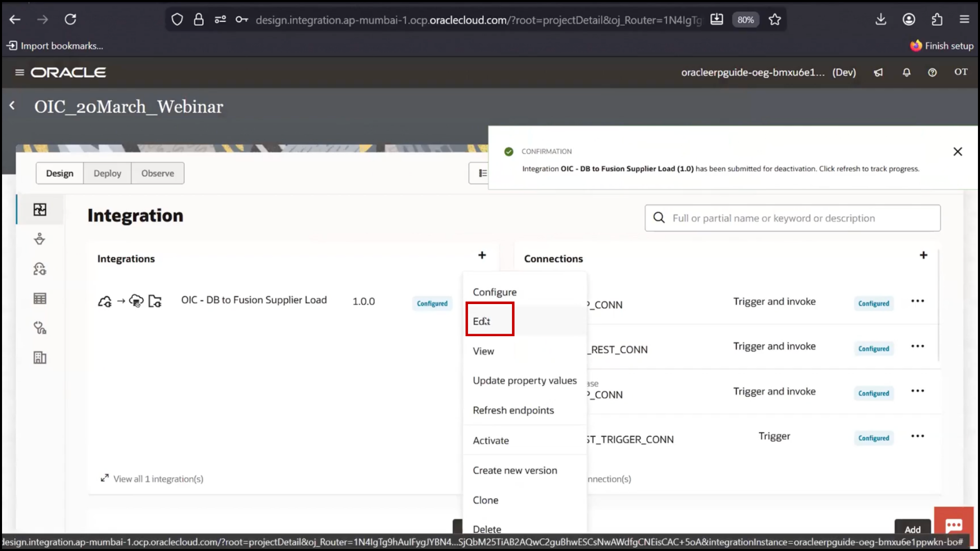Click the Finish setup button
The height and width of the screenshot is (551, 980).
[x=942, y=46]
